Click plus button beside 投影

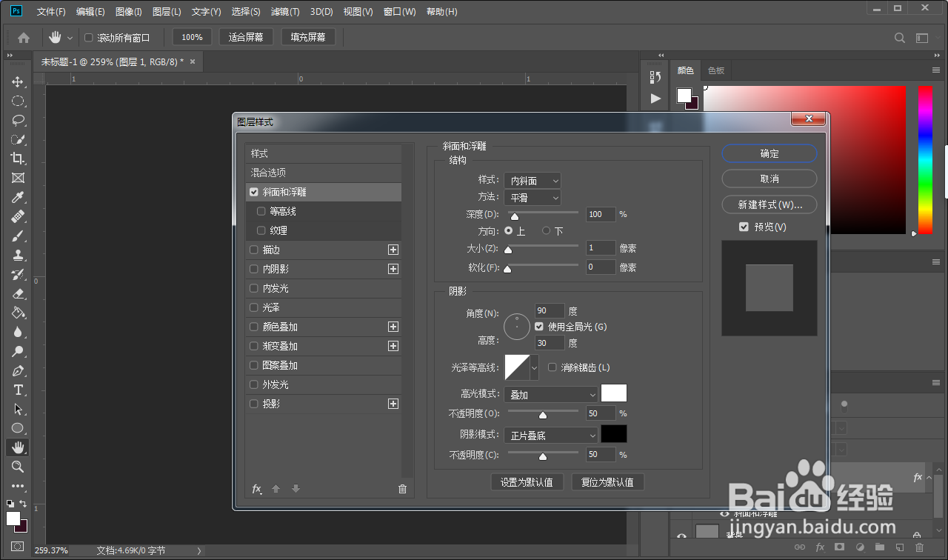(393, 404)
